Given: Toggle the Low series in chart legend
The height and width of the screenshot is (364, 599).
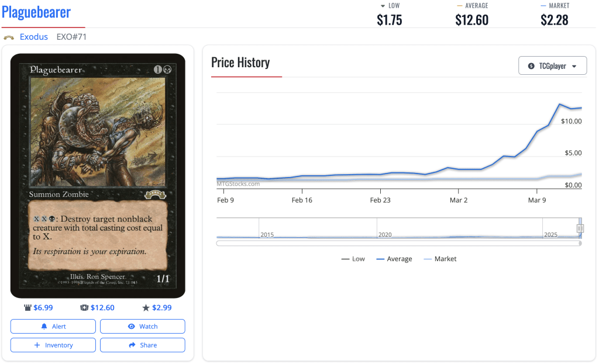Looking at the screenshot, I should [x=353, y=259].
